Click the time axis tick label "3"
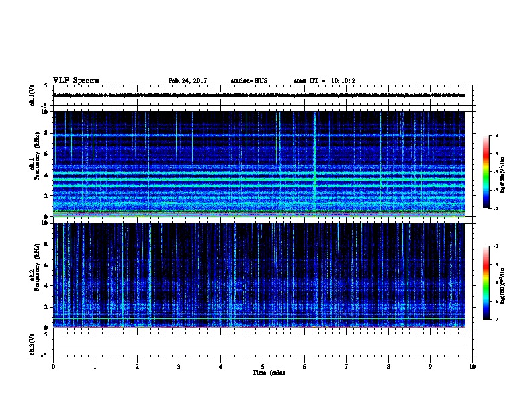 point(179,367)
